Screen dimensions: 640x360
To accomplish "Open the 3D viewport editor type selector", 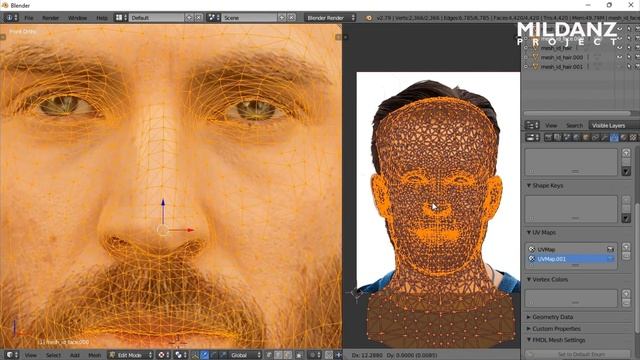I will point(12,355).
